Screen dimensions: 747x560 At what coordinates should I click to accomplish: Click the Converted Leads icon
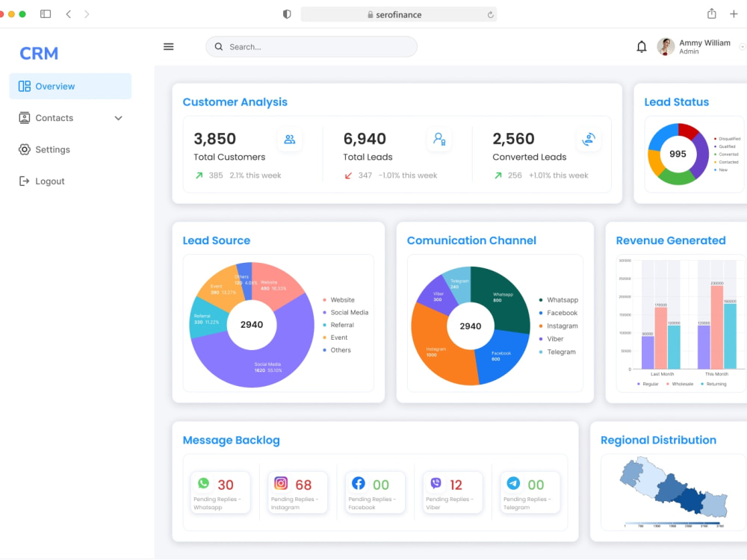(x=589, y=139)
